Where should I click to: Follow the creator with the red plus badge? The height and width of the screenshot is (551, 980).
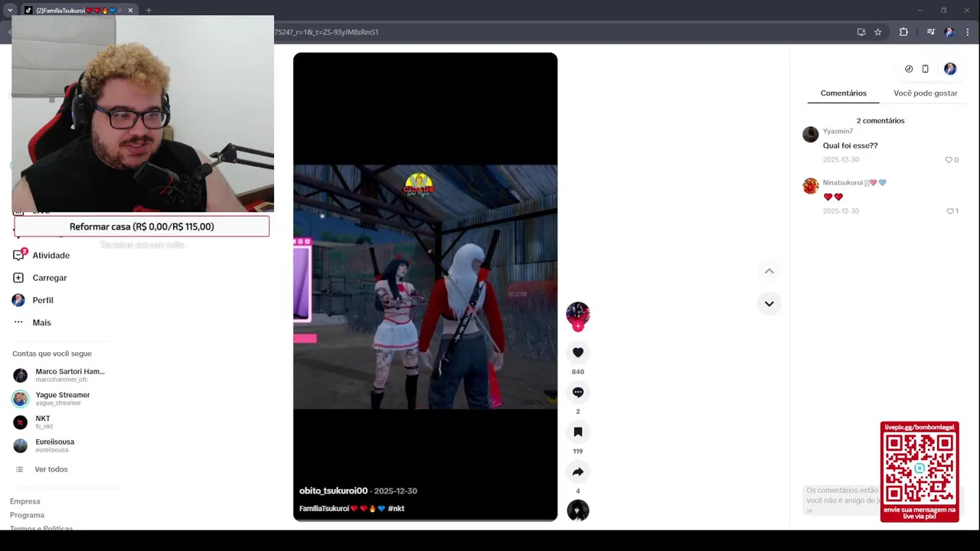[x=578, y=327]
